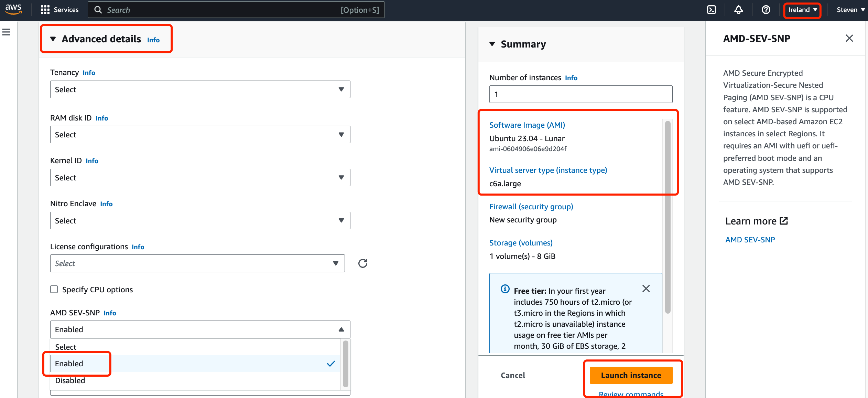The height and width of the screenshot is (398, 868).
Task: Open the Storage (volumes) link
Action: point(521,243)
